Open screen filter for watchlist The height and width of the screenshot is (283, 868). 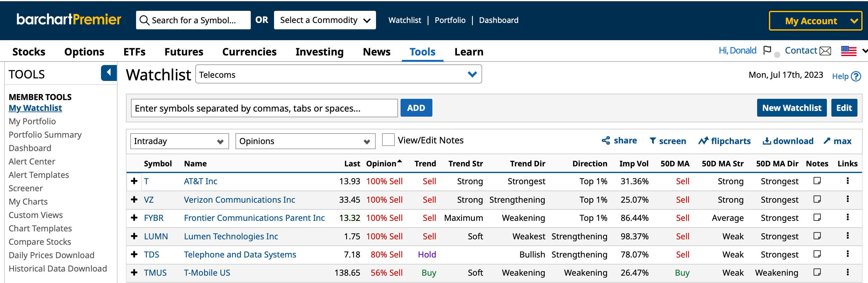pyautogui.click(x=668, y=141)
